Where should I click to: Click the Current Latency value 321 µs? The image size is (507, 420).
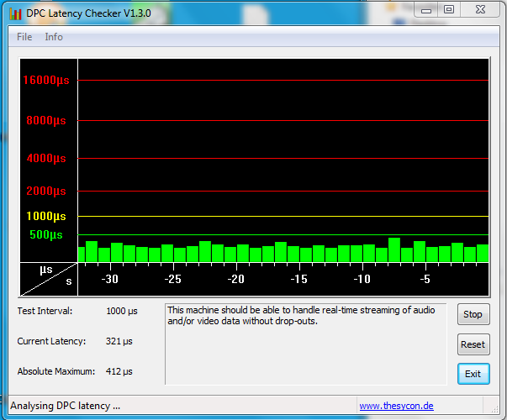(119, 341)
